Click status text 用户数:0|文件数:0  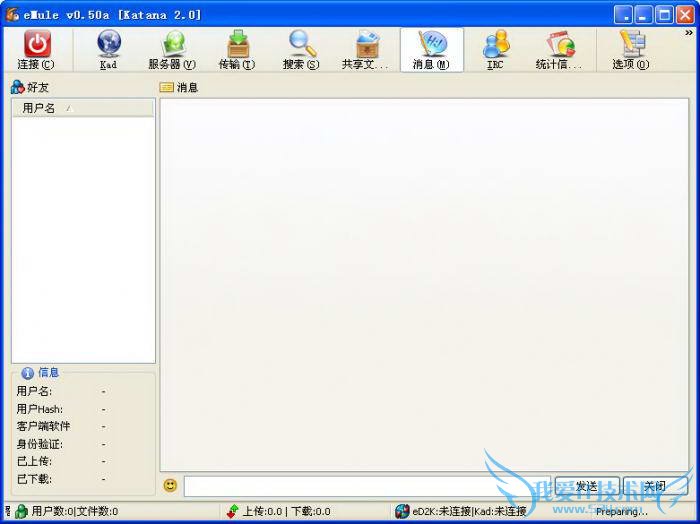pos(75,512)
